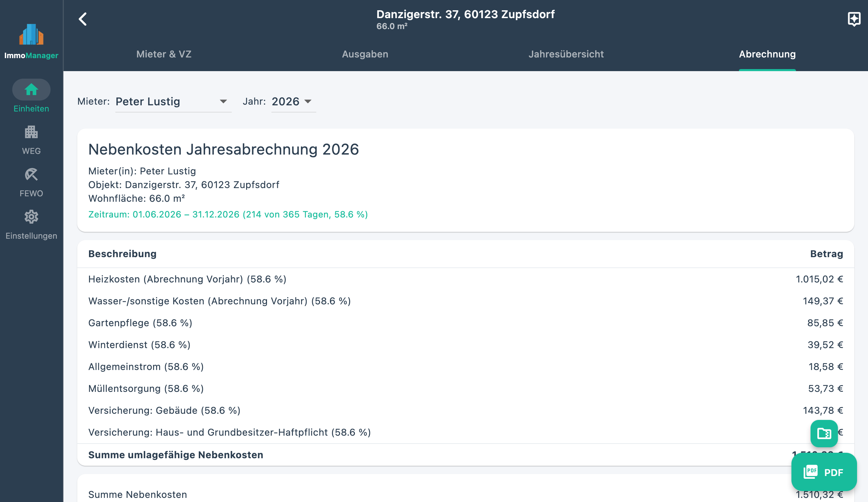Click the Gartenpflege (58.6 %) row
The height and width of the screenshot is (502, 868).
coord(466,323)
